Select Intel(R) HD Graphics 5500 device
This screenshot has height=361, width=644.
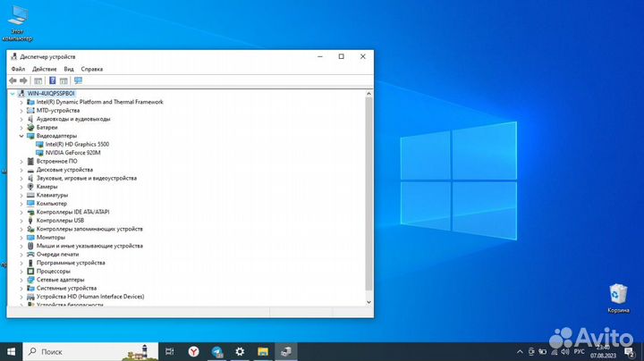tap(77, 144)
